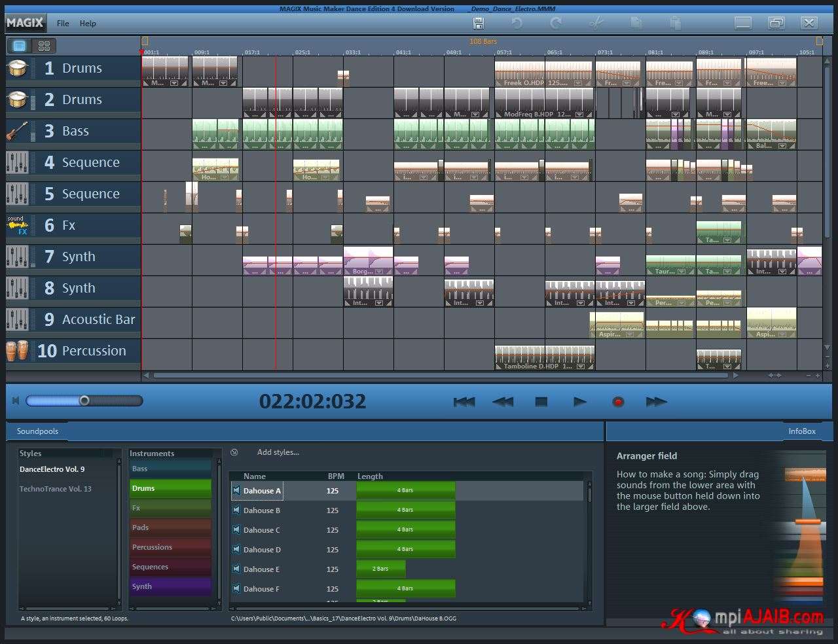Open the Help menu

(x=88, y=24)
